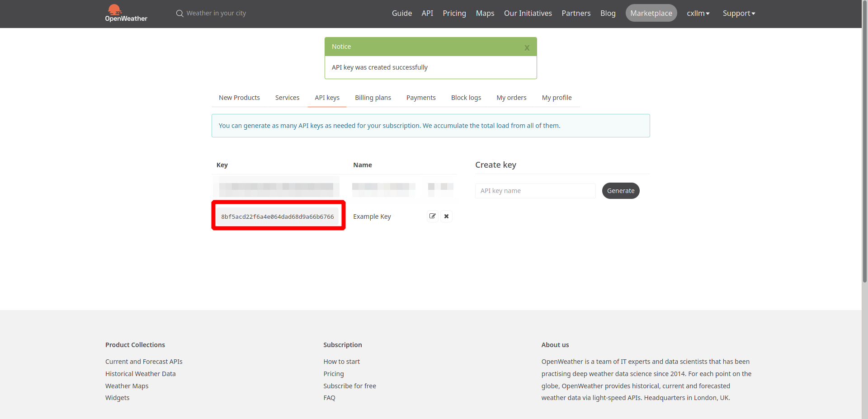The height and width of the screenshot is (419, 868).
Task: Select the highlighted API key value
Action: tap(277, 217)
